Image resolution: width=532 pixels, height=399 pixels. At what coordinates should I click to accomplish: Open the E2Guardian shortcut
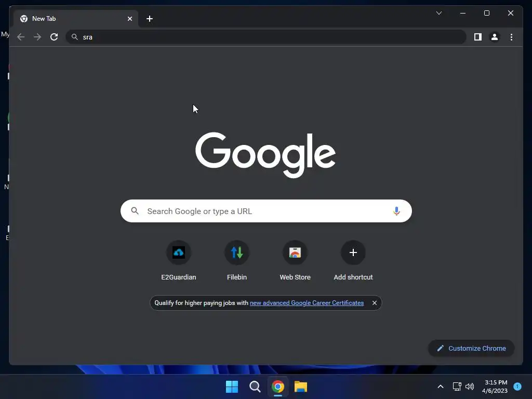(x=179, y=261)
